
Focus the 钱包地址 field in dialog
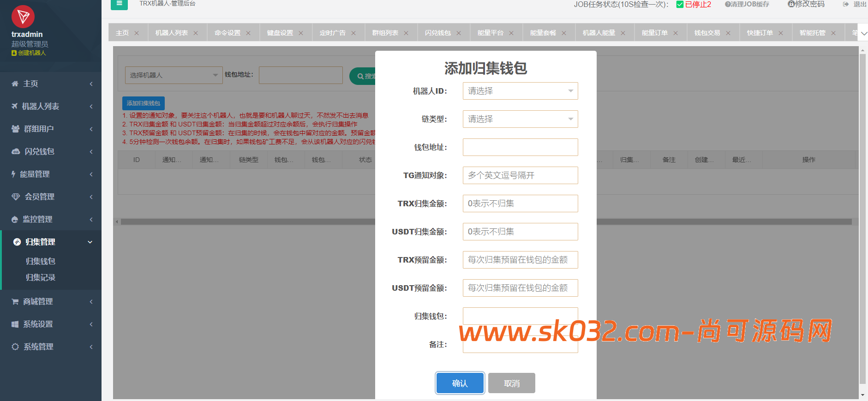coord(521,147)
